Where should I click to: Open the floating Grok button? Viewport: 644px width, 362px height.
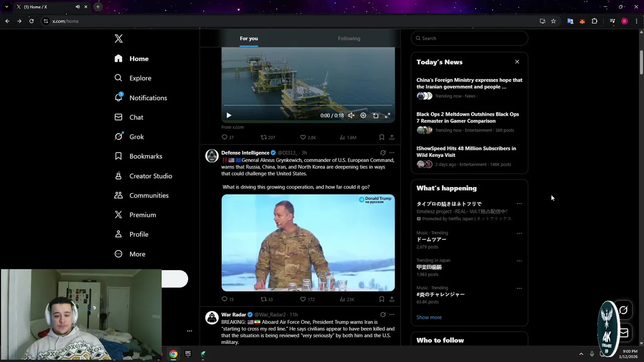tap(623, 310)
